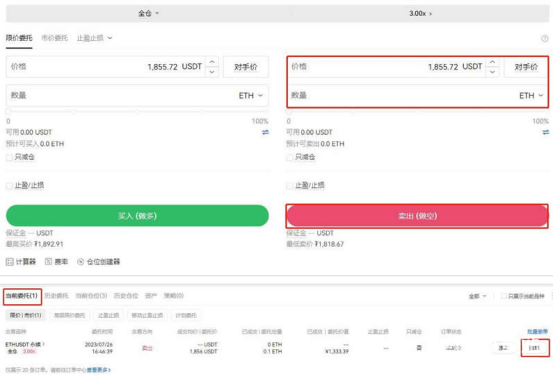Select the 当前仓位(3) tab
The height and width of the screenshot is (385, 554).
click(91, 296)
